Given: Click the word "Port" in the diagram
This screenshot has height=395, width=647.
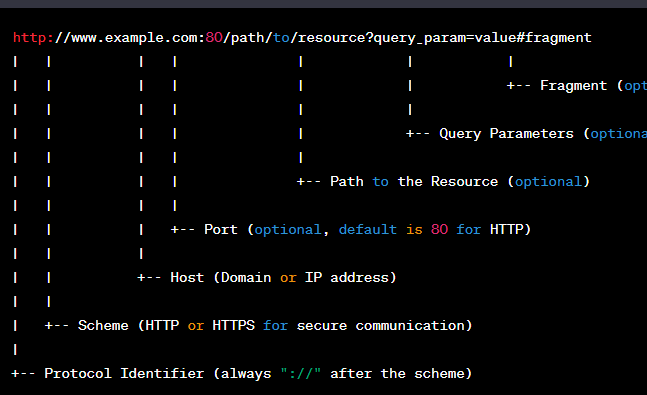Looking at the screenshot, I should 221,229.
